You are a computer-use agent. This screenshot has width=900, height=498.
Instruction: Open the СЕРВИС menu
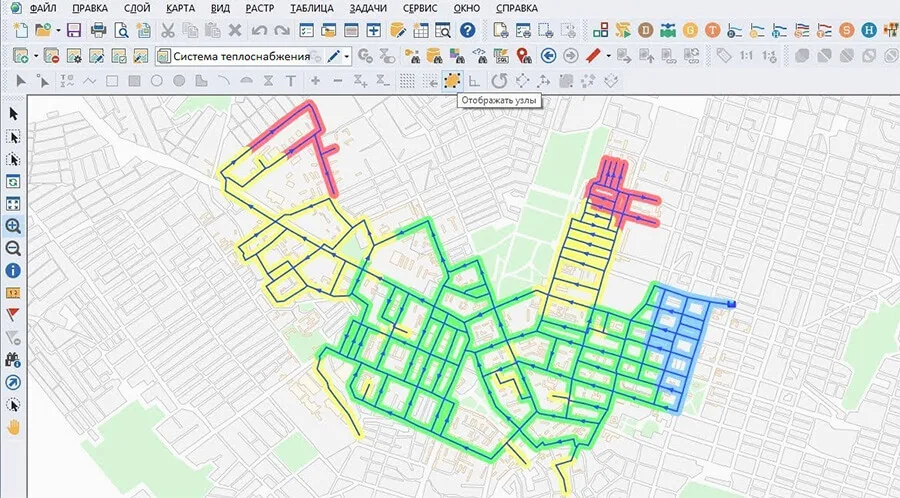coord(420,9)
